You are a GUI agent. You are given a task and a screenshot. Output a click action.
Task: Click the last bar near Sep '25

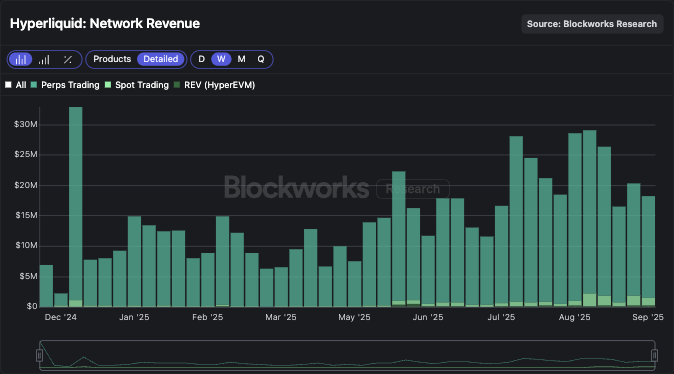click(648, 251)
